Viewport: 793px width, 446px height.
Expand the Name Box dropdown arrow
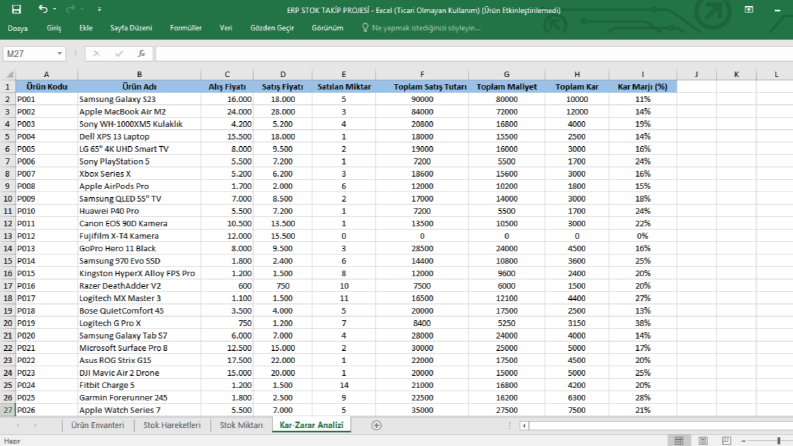[x=60, y=54]
